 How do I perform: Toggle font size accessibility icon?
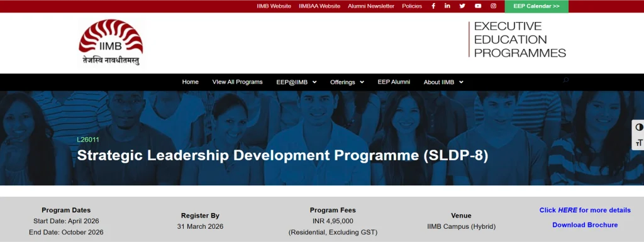639,143
